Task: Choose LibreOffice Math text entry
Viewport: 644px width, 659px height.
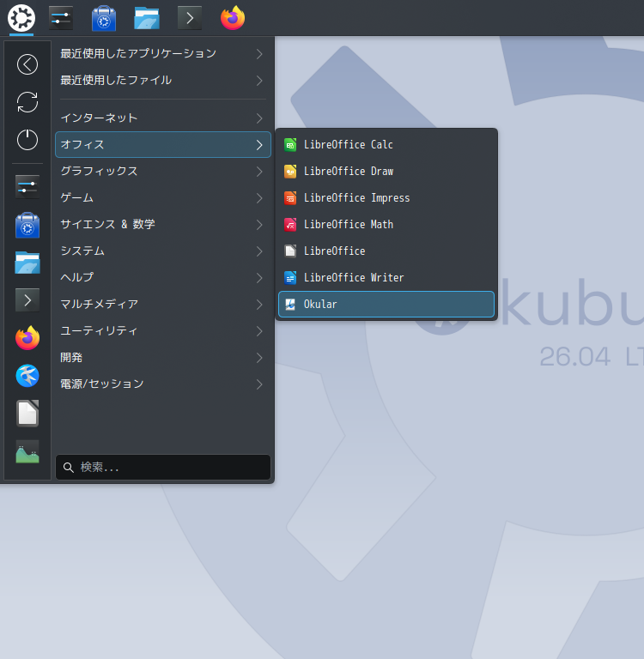Action: [x=349, y=225]
